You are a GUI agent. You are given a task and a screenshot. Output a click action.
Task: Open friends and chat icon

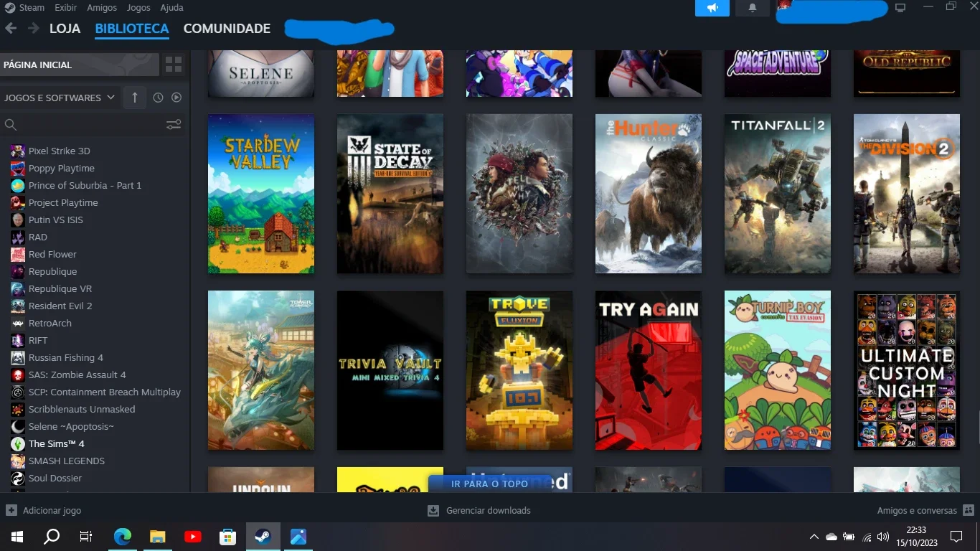click(969, 511)
